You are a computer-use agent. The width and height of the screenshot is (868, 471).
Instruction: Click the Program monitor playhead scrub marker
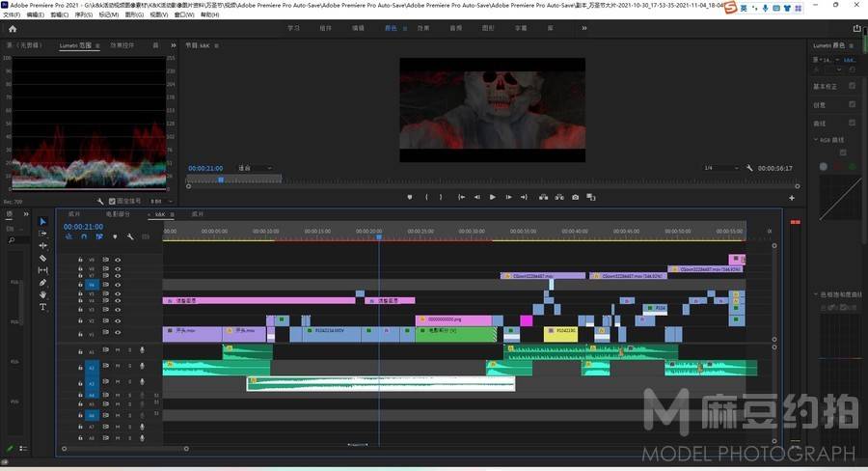(x=221, y=180)
